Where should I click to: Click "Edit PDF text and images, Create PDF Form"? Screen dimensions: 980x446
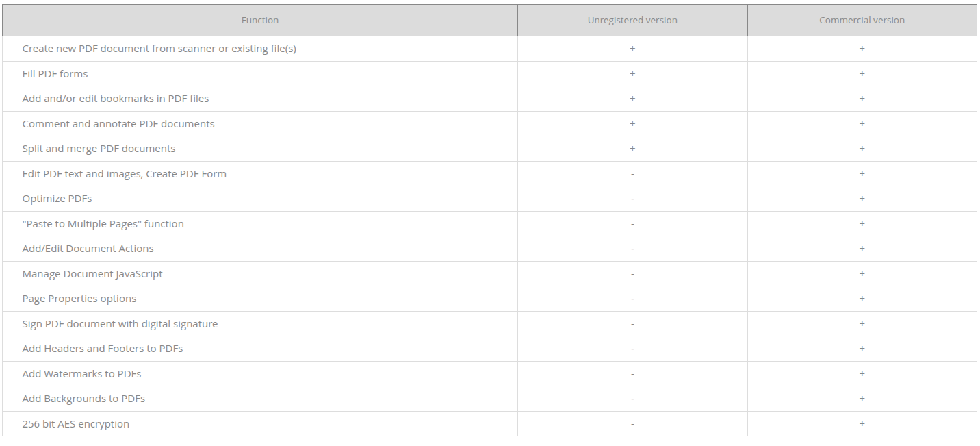[124, 174]
